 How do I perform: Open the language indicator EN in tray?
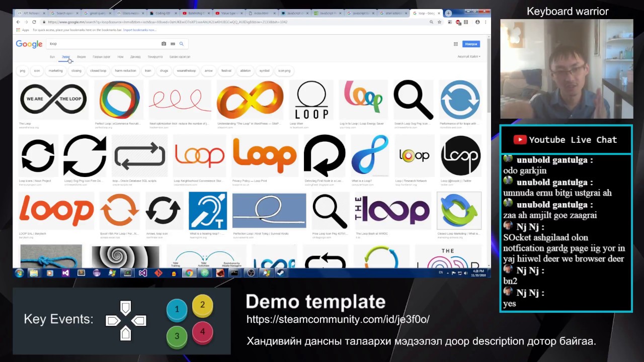click(441, 273)
